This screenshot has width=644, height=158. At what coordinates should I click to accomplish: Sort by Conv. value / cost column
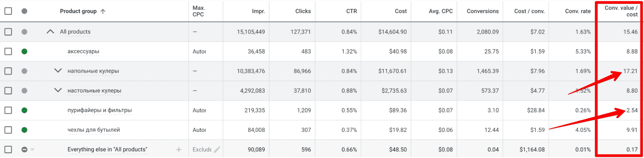pos(621,11)
